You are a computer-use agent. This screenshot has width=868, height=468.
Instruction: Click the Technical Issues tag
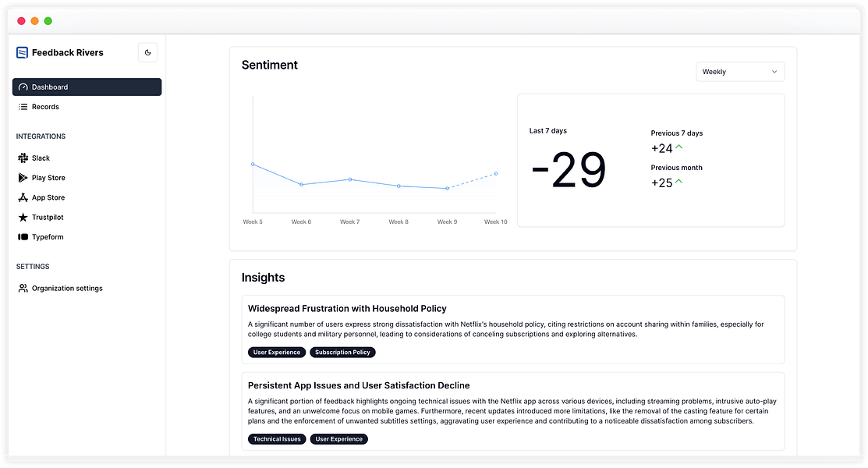[x=277, y=439]
